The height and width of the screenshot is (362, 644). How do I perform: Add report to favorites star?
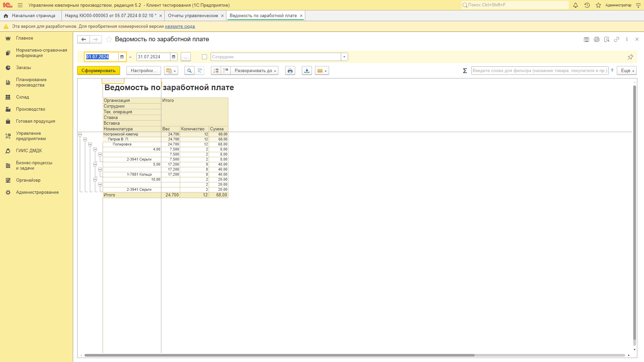[x=109, y=40]
